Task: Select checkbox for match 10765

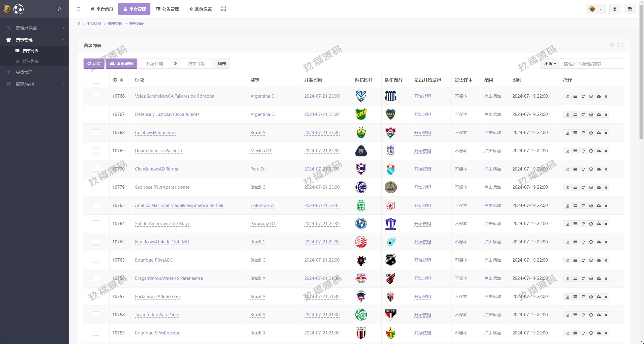Action: click(x=96, y=205)
